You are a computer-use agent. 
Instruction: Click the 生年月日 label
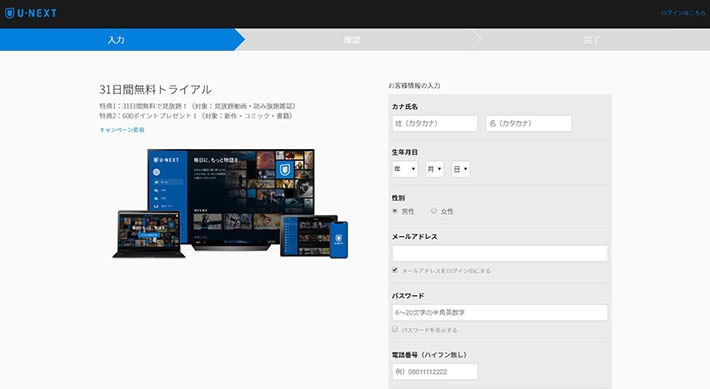[405, 152]
